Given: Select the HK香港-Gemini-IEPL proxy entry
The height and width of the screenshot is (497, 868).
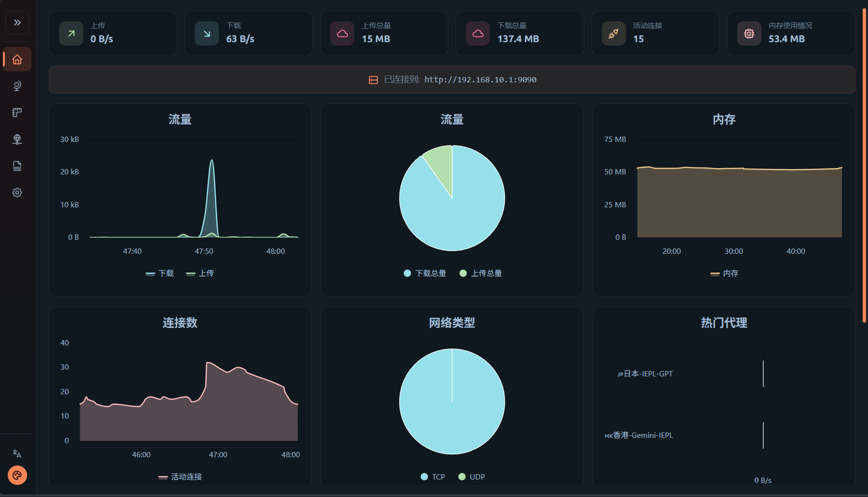Looking at the screenshot, I should click(639, 435).
